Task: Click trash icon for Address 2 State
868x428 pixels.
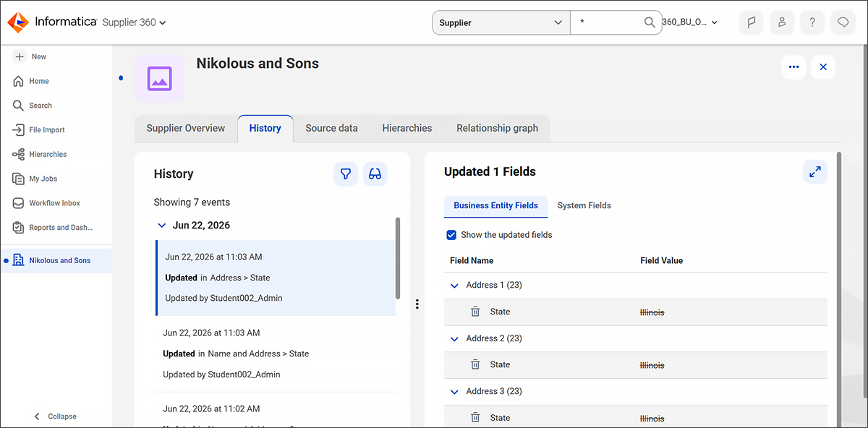Action: click(475, 364)
